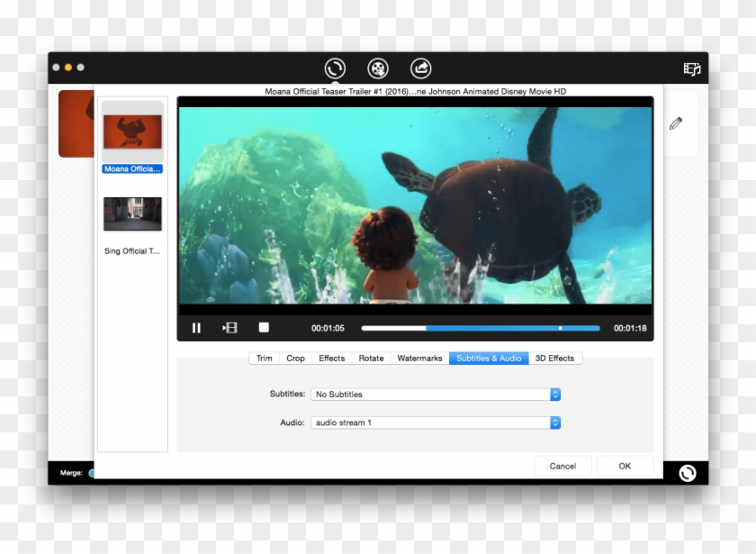Open the Audio dropdown showing audio stream 1
The image size is (756, 554).
(436, 422)
